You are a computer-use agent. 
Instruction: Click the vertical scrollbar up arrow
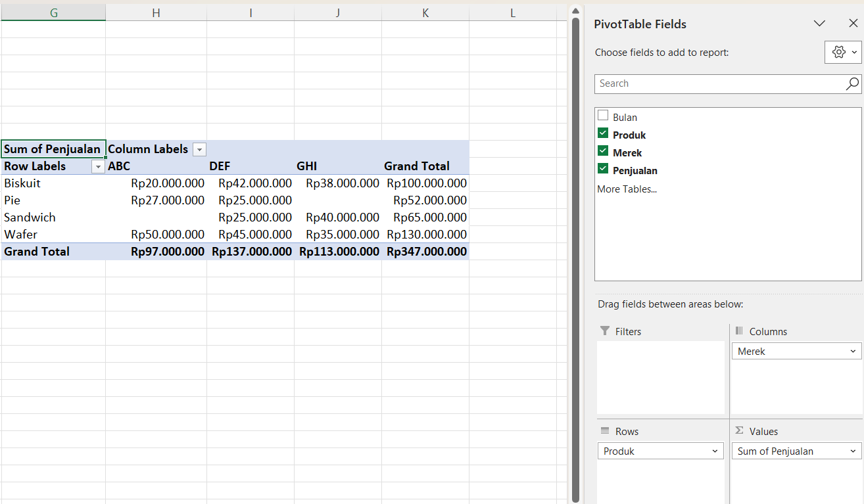(x=575, y=11)
